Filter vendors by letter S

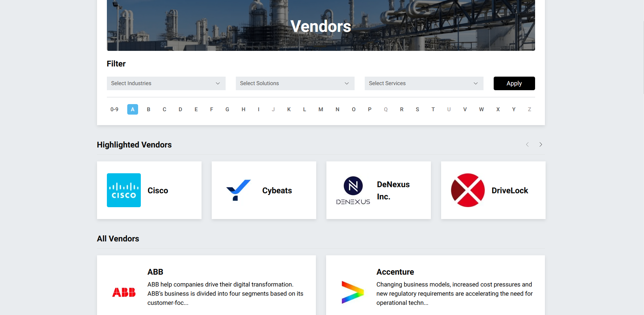[417, 109]
